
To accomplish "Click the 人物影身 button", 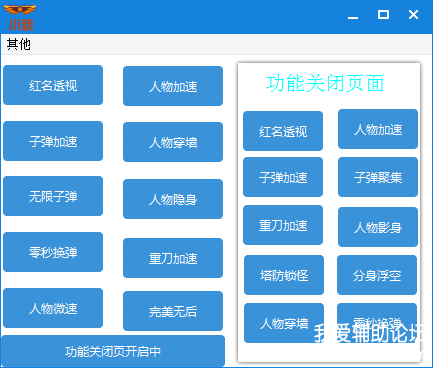I will click(x=378, y=227).
